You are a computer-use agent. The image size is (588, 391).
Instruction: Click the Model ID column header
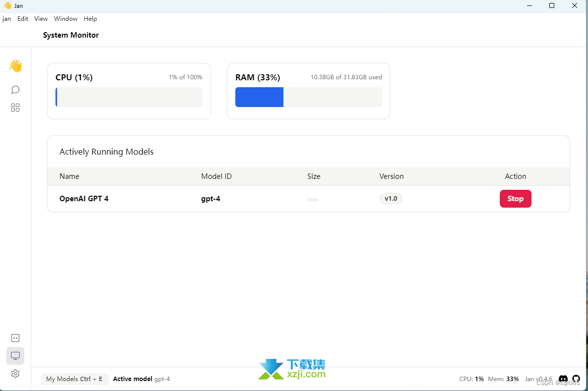pos(216,176)
